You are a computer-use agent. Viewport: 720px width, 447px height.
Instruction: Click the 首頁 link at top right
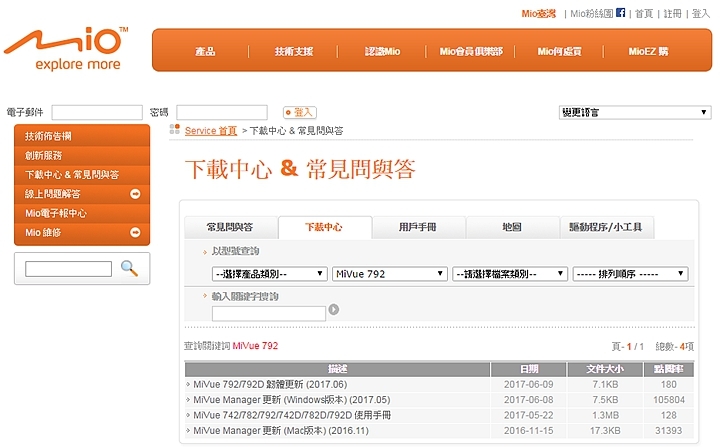pyautogui.click(x=644, y=13)
